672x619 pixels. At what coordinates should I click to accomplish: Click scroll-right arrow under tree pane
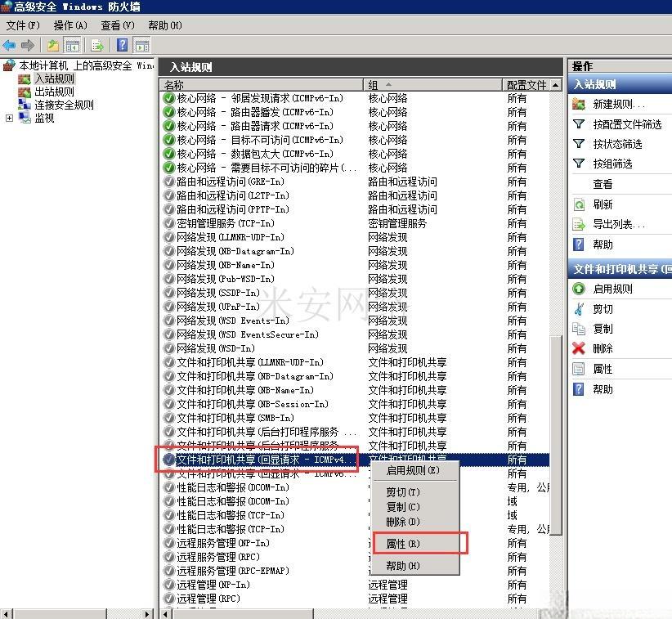(x=146, y=614)
